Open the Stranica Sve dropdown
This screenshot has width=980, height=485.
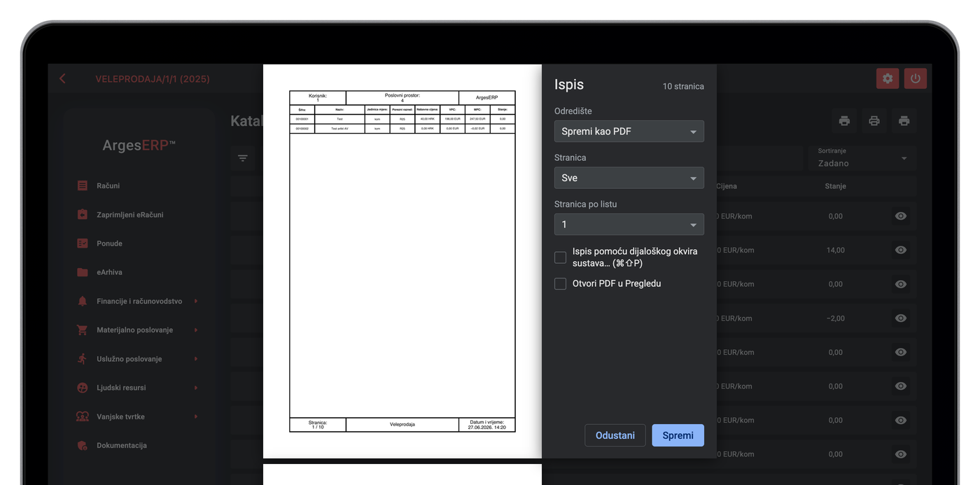pos(629,178)
